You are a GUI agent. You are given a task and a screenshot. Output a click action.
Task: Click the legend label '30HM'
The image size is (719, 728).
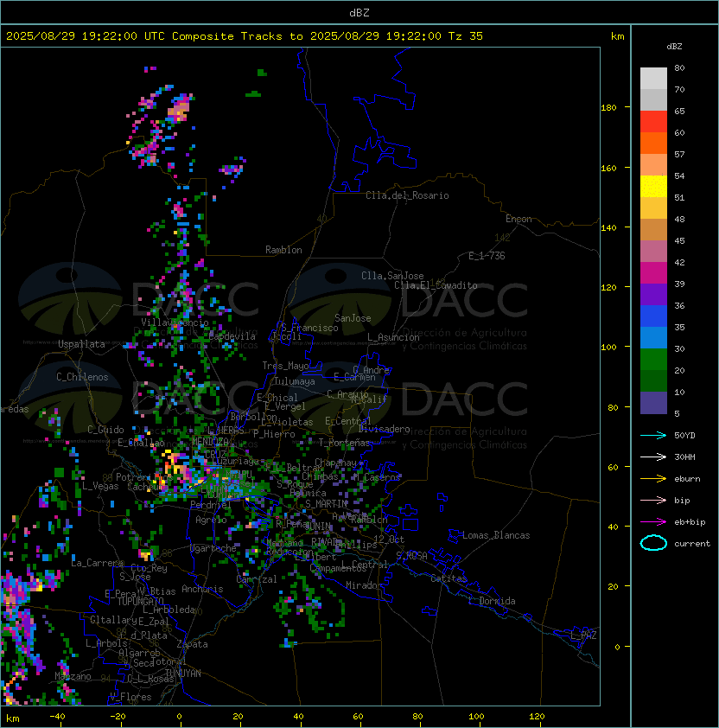pyautogui.click(x=684, y=457)
